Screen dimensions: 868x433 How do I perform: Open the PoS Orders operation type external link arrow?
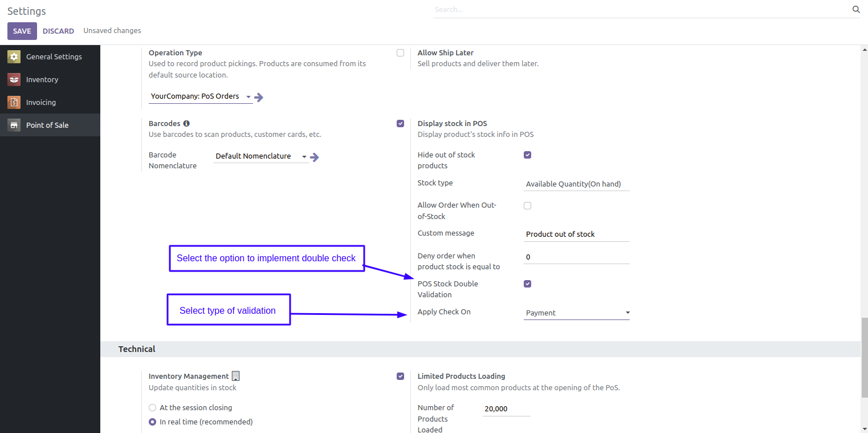pyautogui.click(x=259, y=97)
